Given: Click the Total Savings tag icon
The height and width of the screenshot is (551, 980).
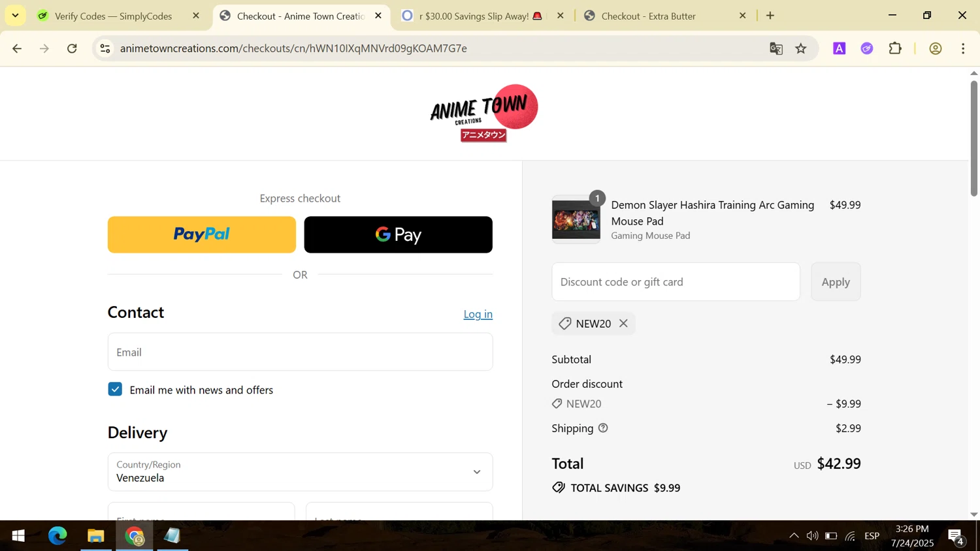Looking at the screenshot, I should click(559, 488).
